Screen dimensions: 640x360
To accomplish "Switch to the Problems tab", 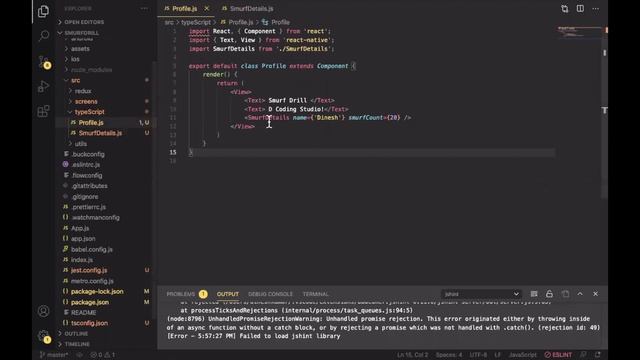I will (x=181, y=294).
